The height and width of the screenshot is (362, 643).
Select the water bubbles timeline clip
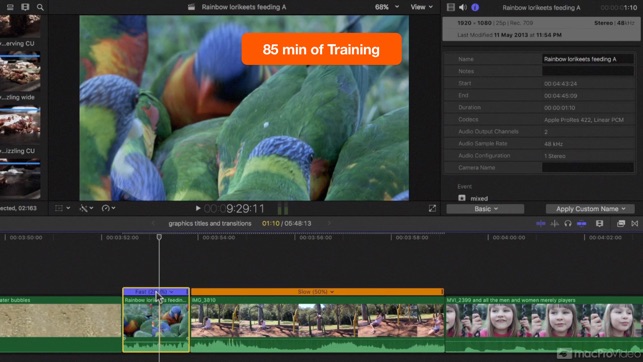tap(60, 324)
